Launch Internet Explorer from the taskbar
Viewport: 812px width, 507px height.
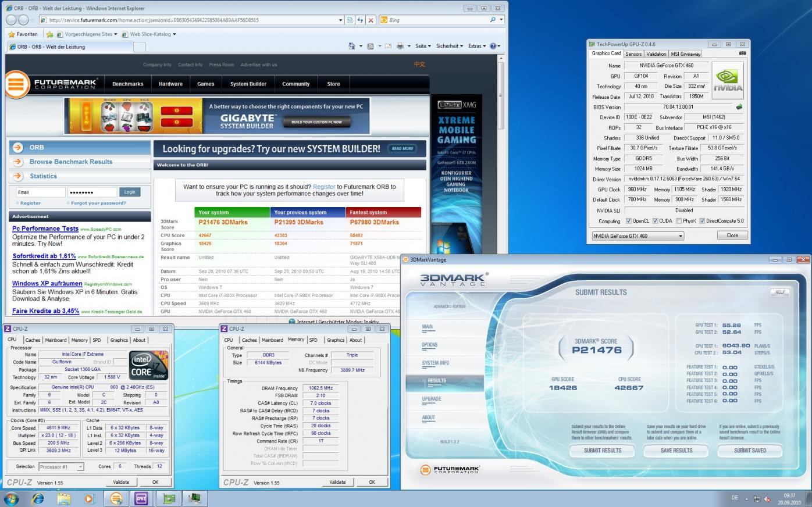pyautogui.click(x=38, y=499)
